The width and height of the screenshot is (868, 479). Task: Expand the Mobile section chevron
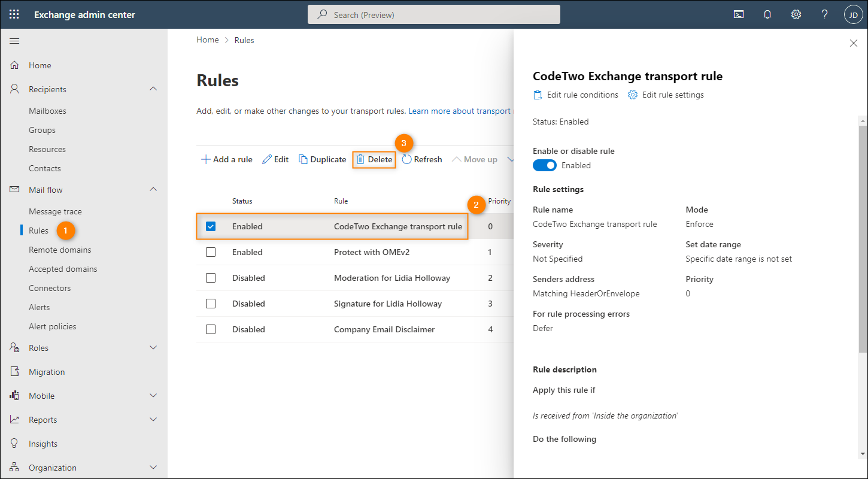click(153, 396)
